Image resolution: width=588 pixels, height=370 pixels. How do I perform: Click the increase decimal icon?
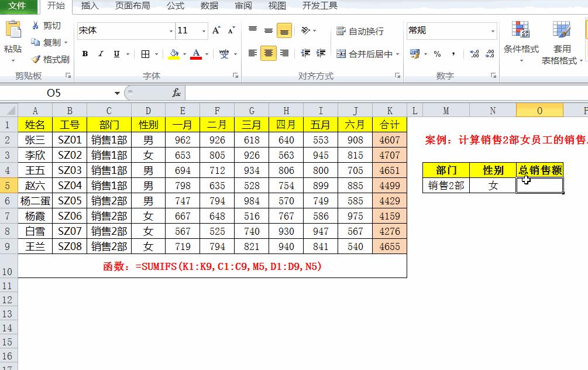474,53
